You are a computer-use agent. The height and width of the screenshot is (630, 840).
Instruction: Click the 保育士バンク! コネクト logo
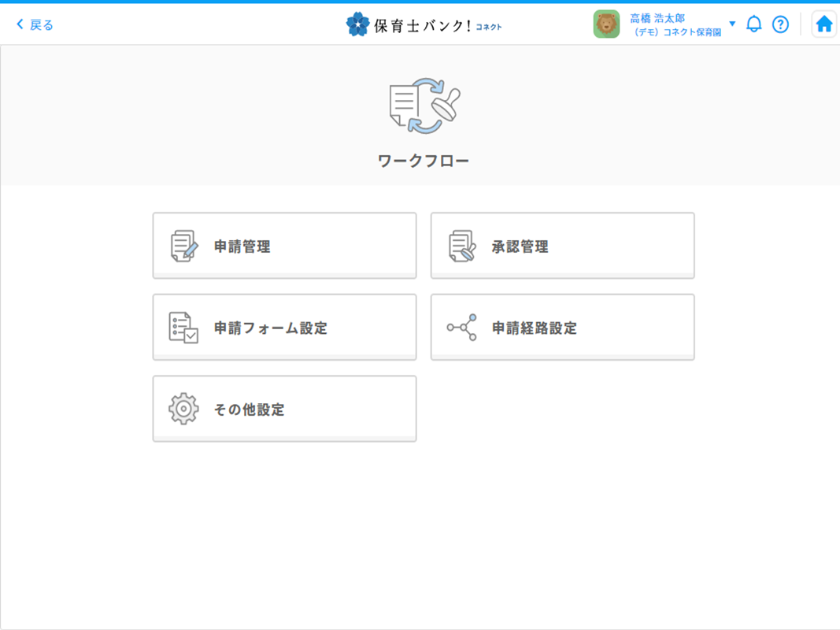coord(424,24)
